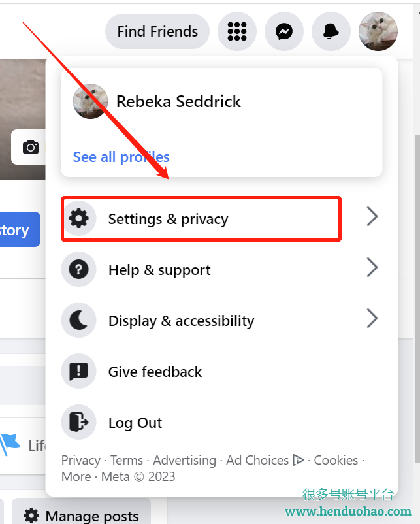Open Rebeka Seddrick profile entry

tap(178, 101)
